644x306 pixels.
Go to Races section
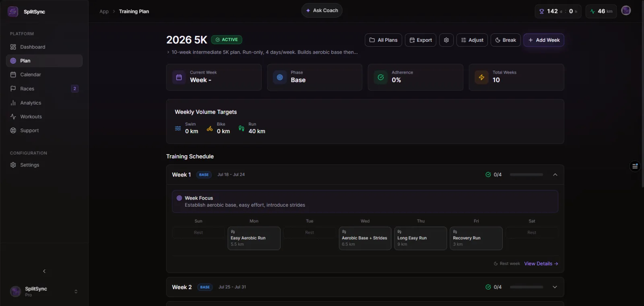coord(44,88)
